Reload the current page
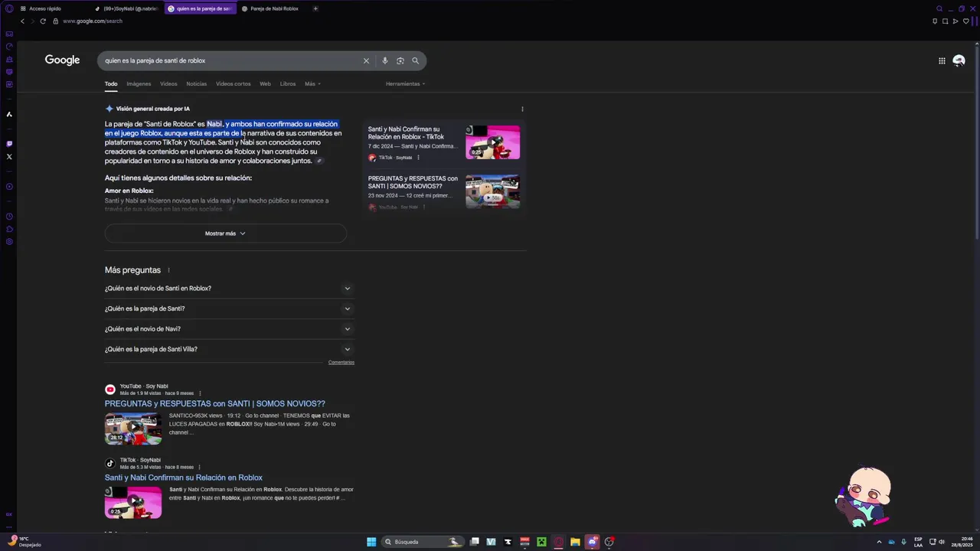Viewport: 980px width, 551px height. (43, 21)
